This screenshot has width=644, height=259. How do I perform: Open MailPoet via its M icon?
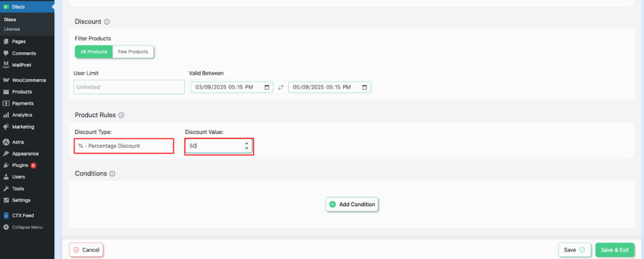(6, 65)
